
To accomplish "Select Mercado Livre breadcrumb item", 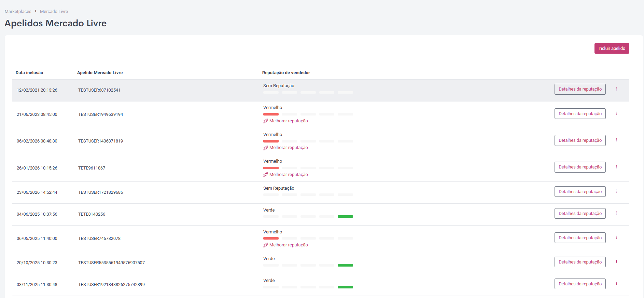I will point(54,12).
